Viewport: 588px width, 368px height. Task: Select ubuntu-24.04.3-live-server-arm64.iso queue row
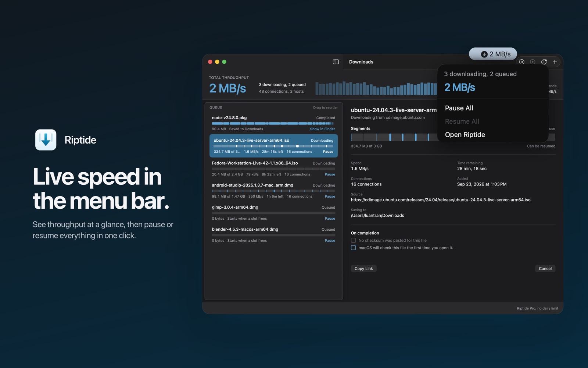coord(273,146)
